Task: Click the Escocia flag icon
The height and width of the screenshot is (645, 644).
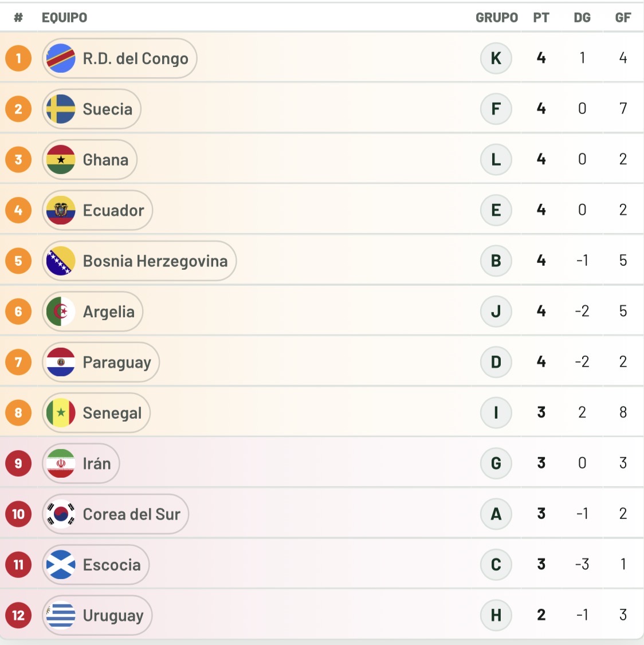Action: pos(61,565)
